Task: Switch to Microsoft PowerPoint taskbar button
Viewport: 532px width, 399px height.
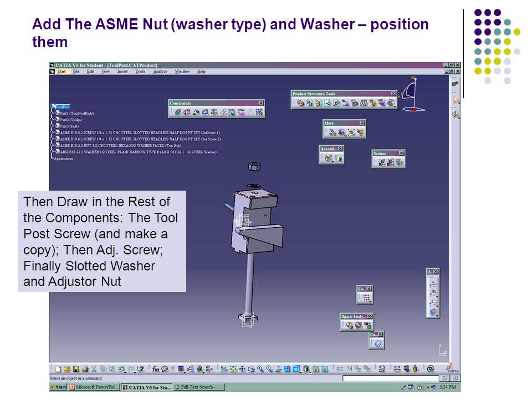Action: 94,387
